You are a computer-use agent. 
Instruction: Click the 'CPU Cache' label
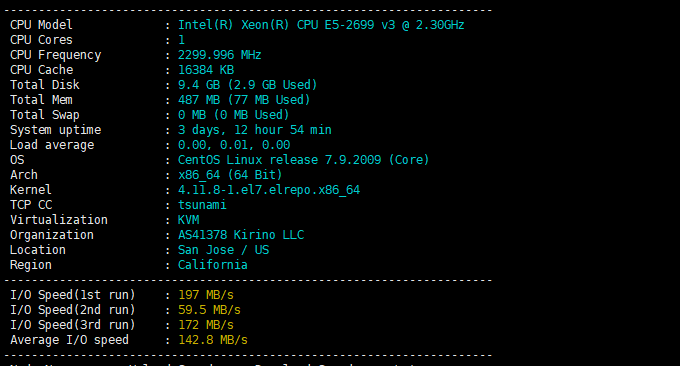coord(42,70)
